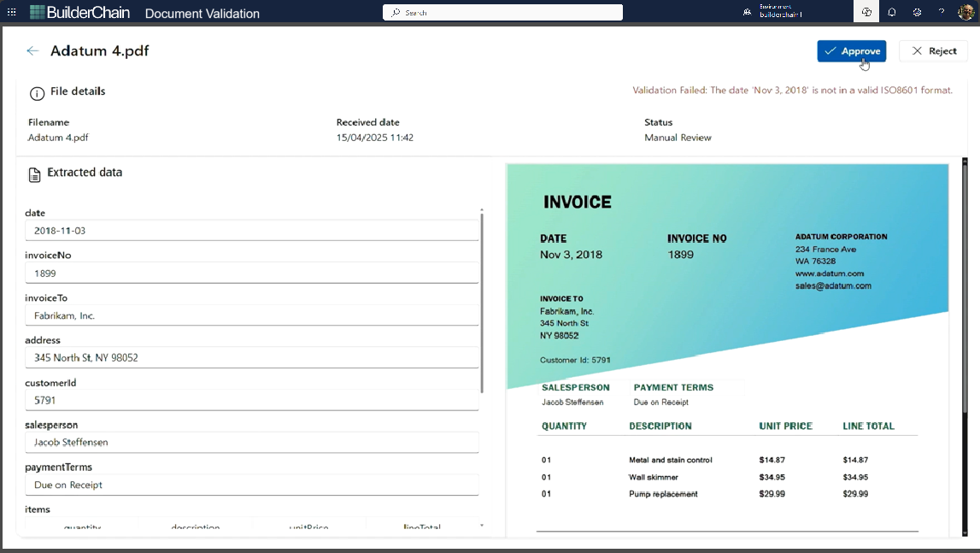Edit the salesperson field

tap(252, 442)
